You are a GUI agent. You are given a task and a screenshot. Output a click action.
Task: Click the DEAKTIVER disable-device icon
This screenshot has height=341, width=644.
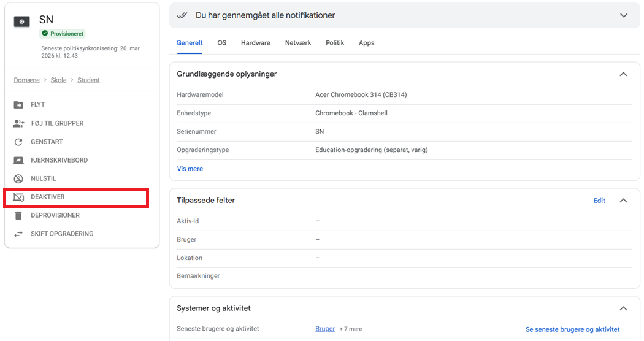pyautogui.click(x=18, y=197)
